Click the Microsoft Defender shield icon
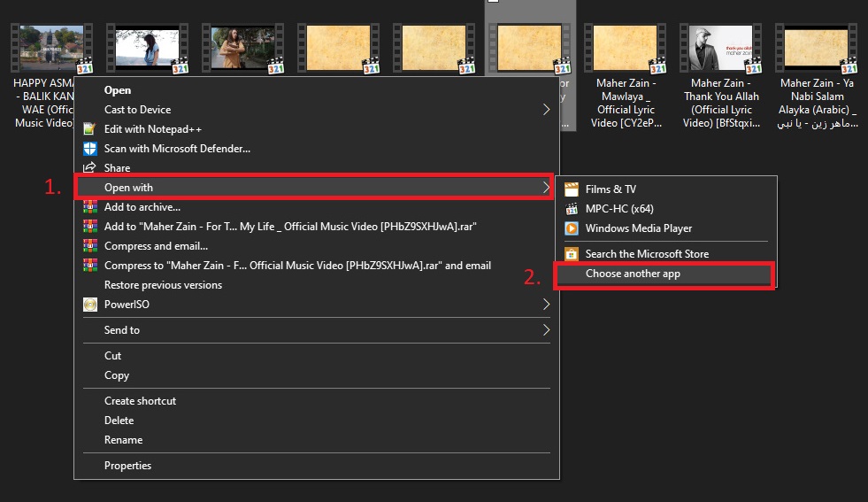Viewport: 868px width, 502px height. (89, 149)
